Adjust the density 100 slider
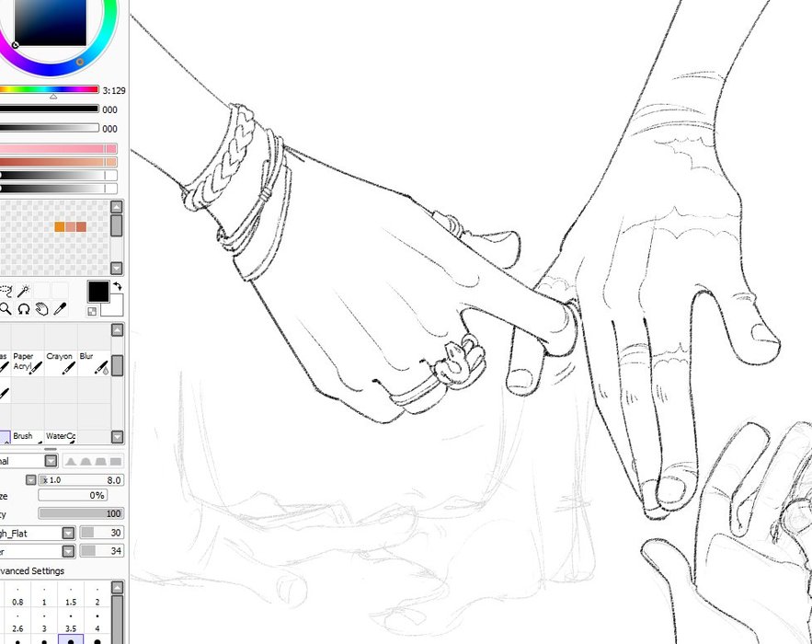The image size is (812, 644). (81, 513)
